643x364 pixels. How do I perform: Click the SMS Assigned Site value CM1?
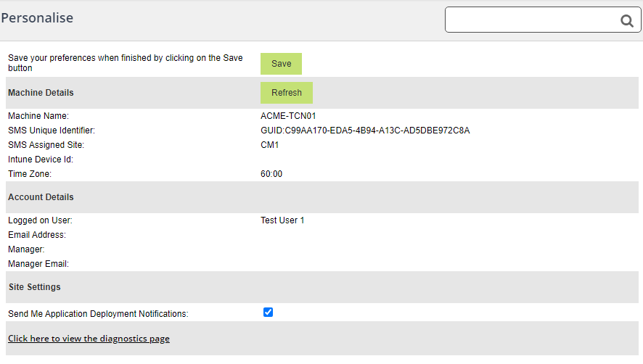270,145
